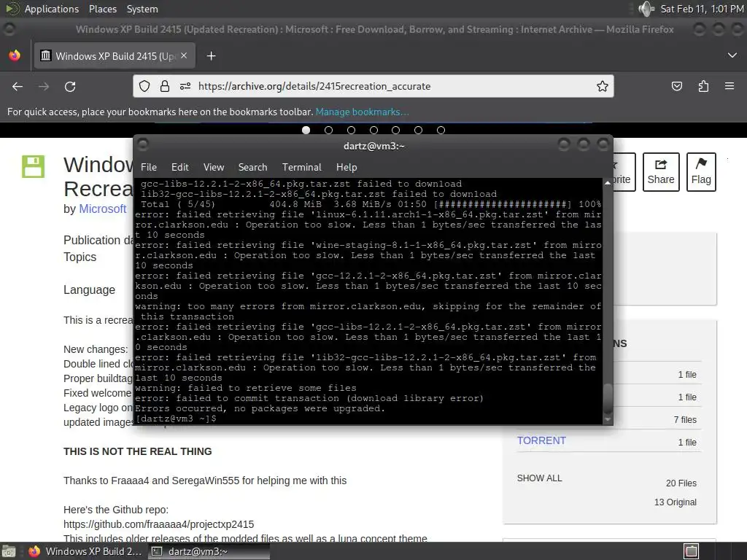747x560 pixels.
Task: Click the '13 Original' files text
Action: (675, 502)
